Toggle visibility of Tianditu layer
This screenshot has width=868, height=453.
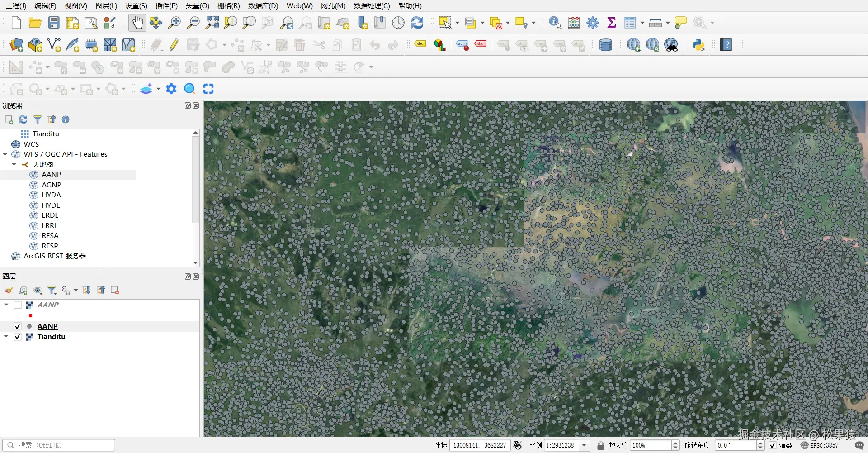[x=18, y=337]
